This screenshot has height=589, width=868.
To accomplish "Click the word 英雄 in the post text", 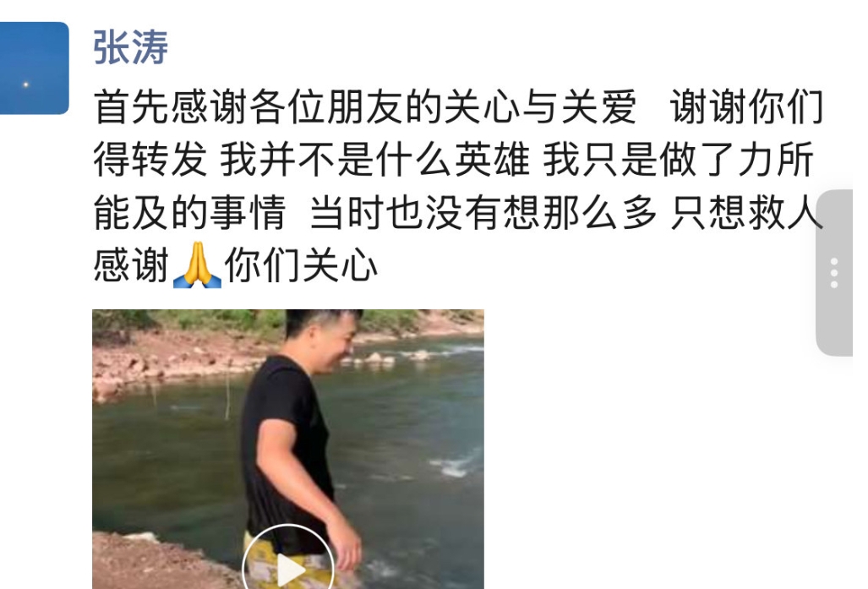I will coord(493,160).
